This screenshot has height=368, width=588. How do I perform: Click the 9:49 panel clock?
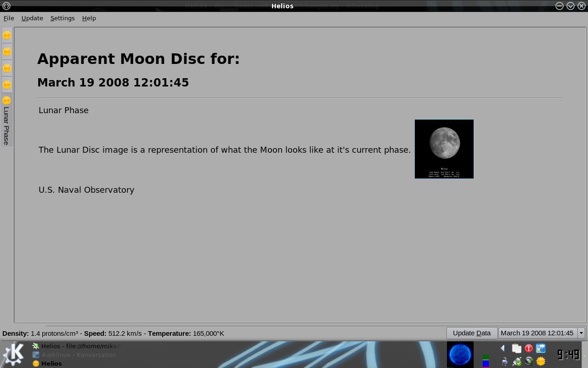click(568, 355)
